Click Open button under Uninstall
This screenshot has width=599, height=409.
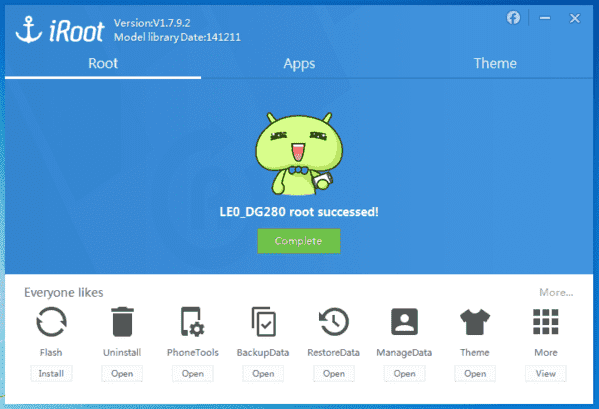point(122,373)
